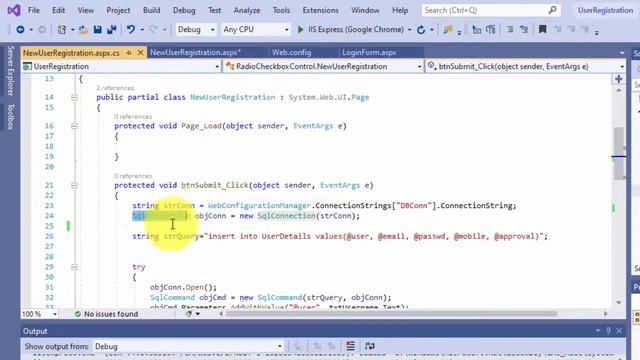The height and width of the screenshot is (360, 640).
Task: Open the Toolbox side tab
Action: tap(11, 116)
